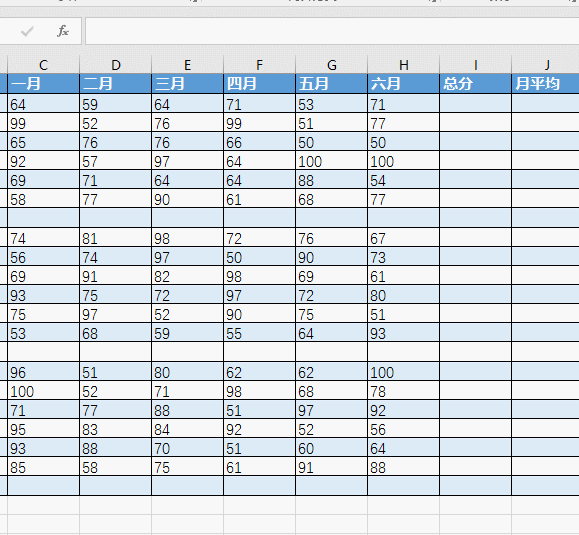Select column H header
The height and width of the screenshot is (535, 579).
[404, 65]
